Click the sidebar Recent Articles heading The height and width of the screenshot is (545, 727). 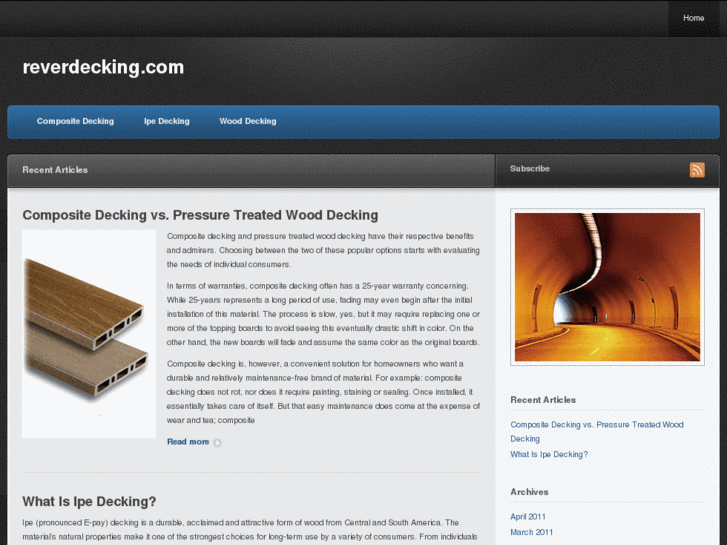pyautogui.click(x=543, y=400)
